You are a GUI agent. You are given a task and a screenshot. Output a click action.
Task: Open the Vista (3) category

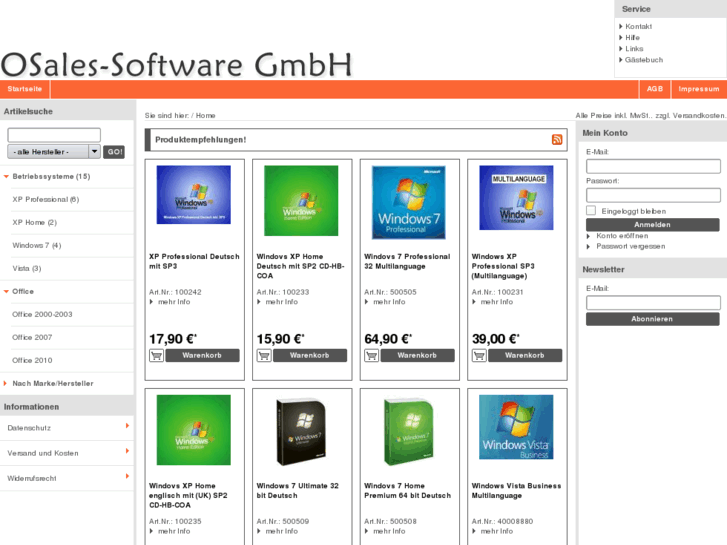click(x=27, y=268)
